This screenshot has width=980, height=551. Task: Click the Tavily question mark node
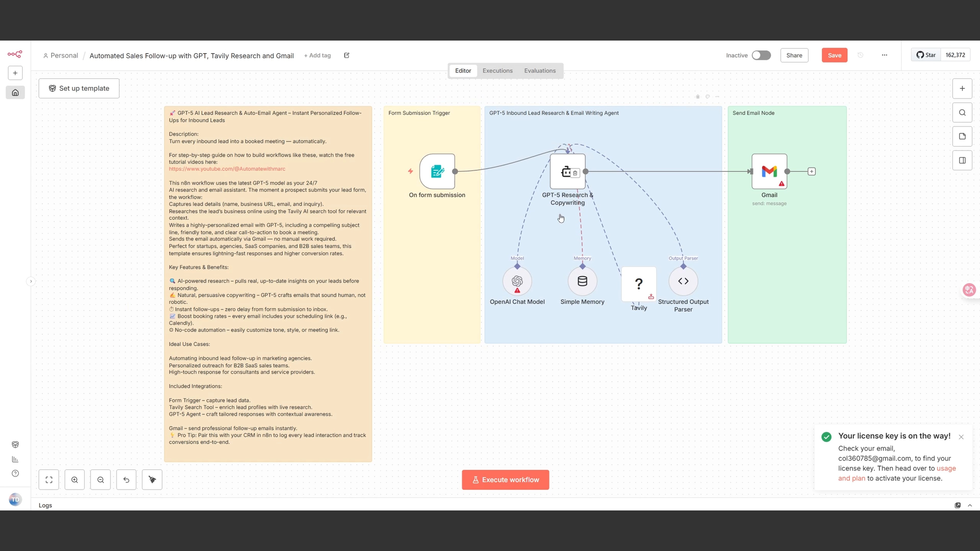coord(638,284)
